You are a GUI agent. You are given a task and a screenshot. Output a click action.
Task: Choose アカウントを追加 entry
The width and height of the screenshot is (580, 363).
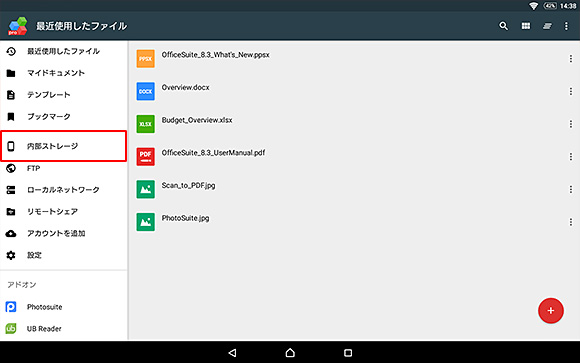tap(64, 233)
